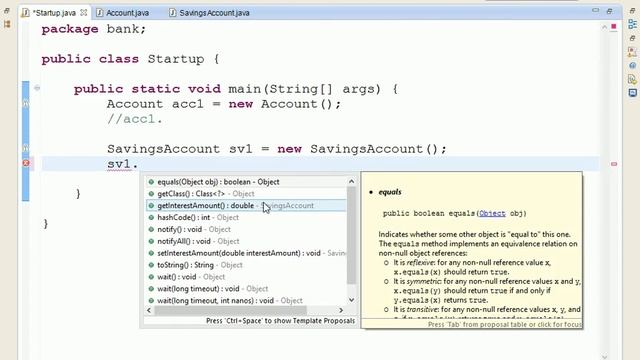Screen dimensions: 640x360
Task: Click 'Press Tab from proposal table' hint
Action: point(505,324)
